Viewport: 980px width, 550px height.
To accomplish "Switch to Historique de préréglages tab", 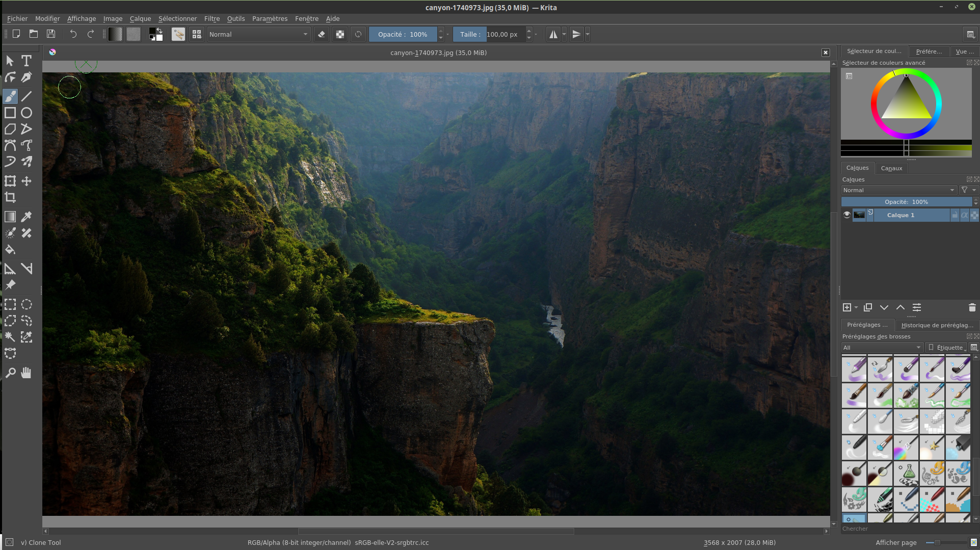I will coord(937,325).
